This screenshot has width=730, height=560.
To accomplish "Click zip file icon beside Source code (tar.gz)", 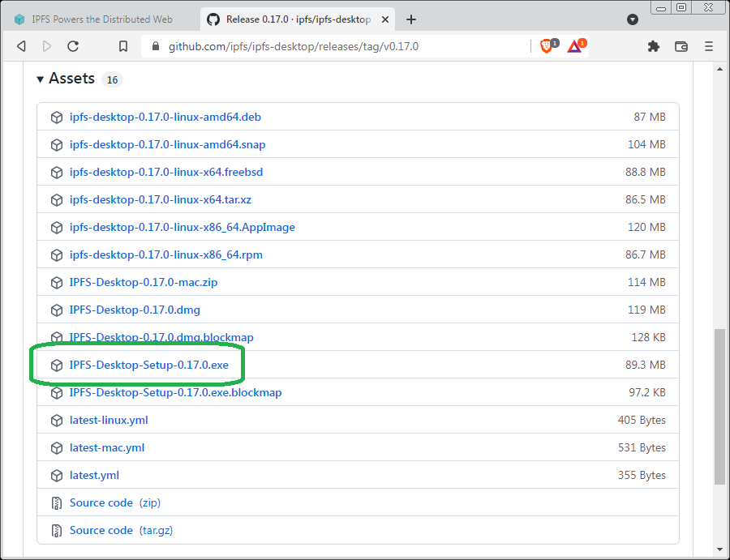I will (x=56, y=531).
